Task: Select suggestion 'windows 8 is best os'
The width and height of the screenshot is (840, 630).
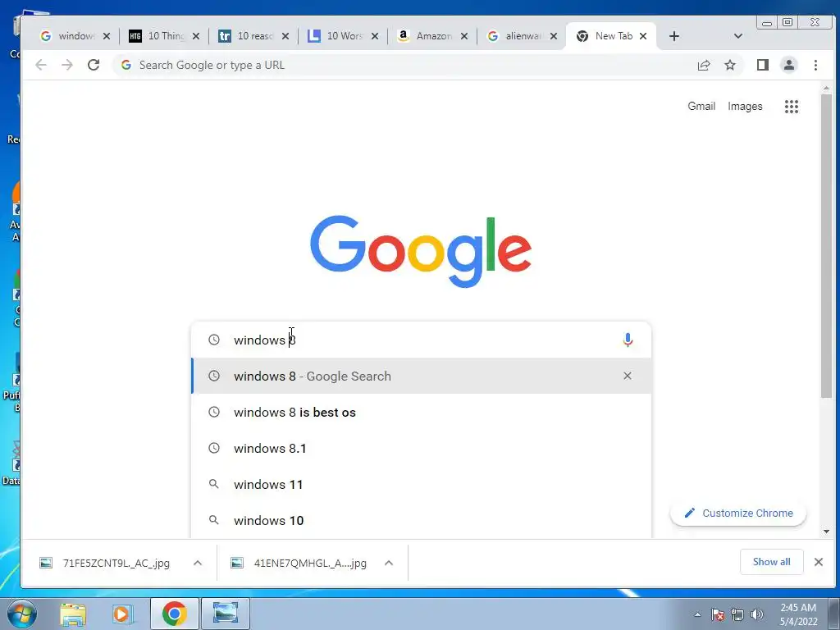Action: (x=421, y=412)
